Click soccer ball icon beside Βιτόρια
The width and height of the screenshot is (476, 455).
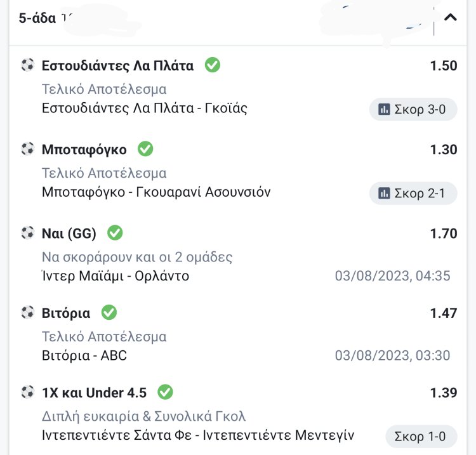pos(27,312)
